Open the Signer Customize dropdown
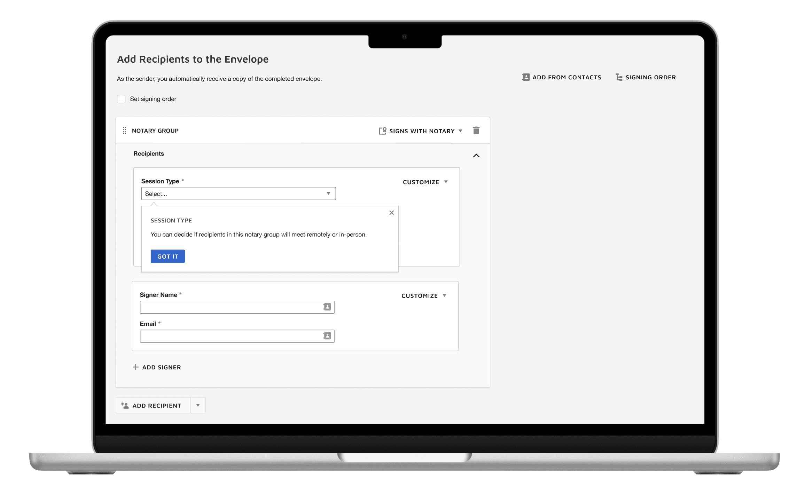The width and height of the screenshot is (812, 504). tap(424, 296)
